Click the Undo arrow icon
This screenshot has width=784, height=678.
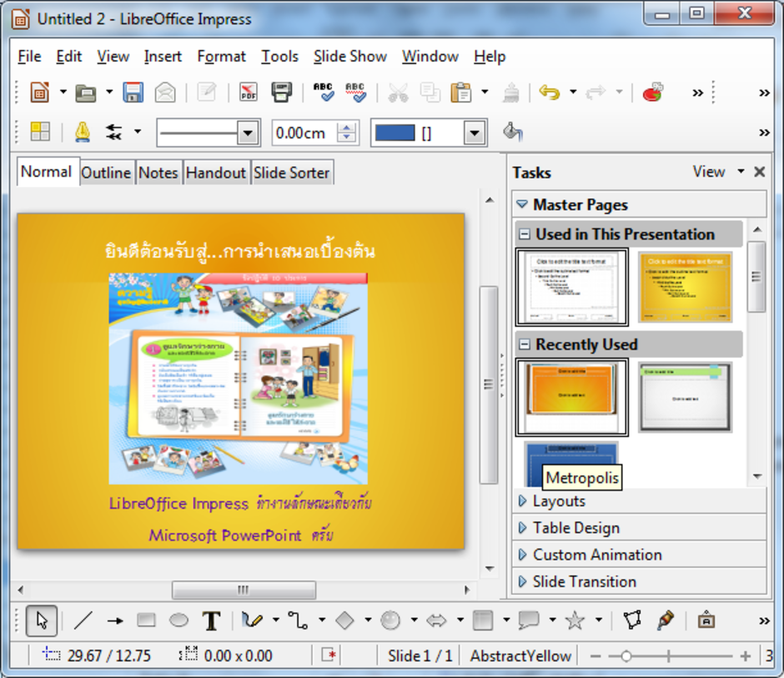tap(550, 93)
